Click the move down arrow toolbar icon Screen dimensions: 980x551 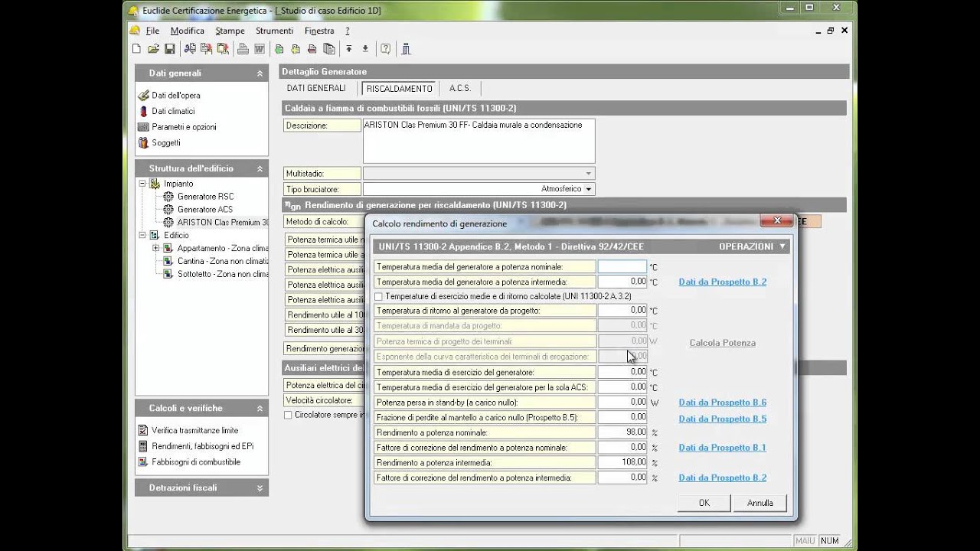coord(365,49)
